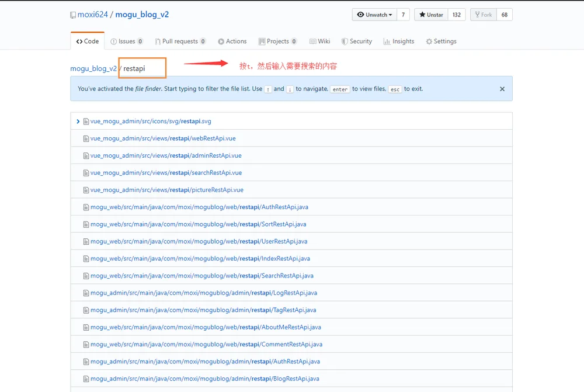Viewport: 584px width, 392px height.
Task: Focus the file finder input containing restapi
Action: (142, 68)
